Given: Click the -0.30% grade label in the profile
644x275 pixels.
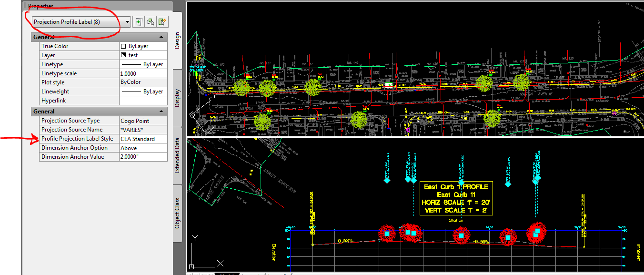Looking at the screenshot, I should pos(481,242).
